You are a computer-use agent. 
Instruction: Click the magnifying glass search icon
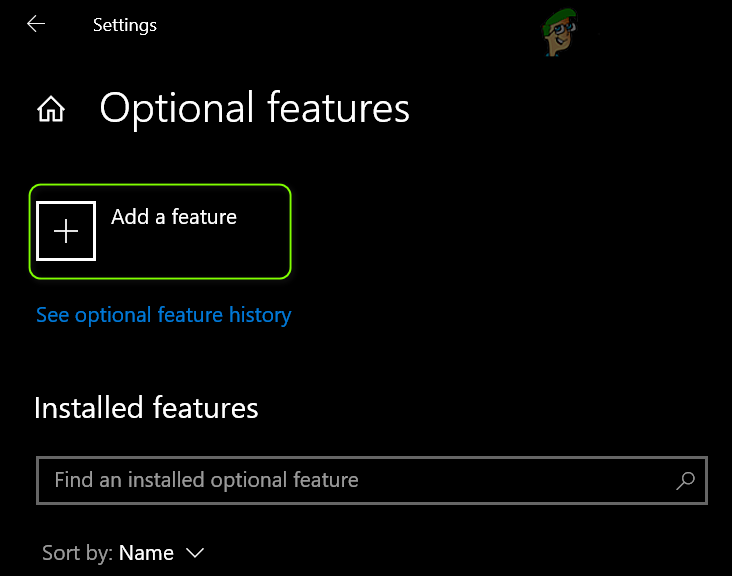(685, 481)
